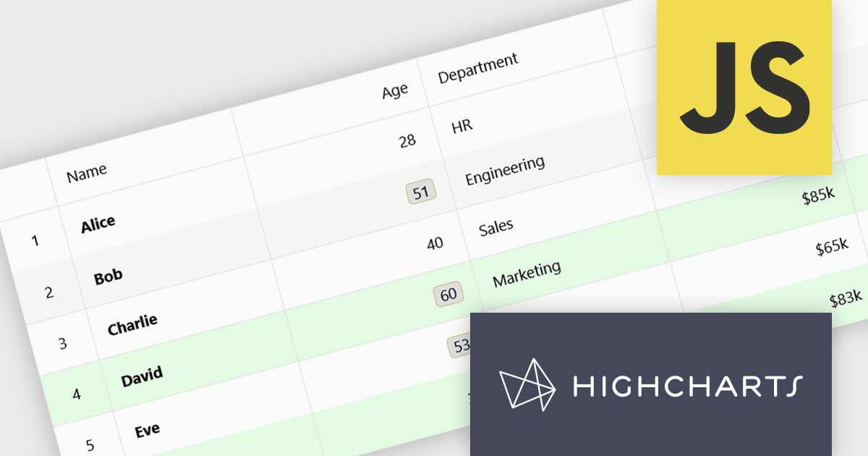Viewport: 868px width, 456px height.
Task: Click the Engineering department cell
Action: [x=505, y=171]
